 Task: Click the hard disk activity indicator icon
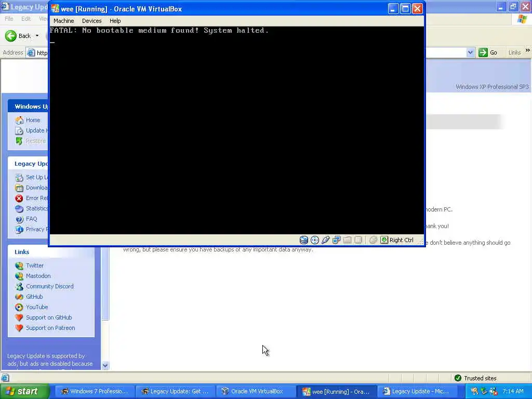pos(303,240)
